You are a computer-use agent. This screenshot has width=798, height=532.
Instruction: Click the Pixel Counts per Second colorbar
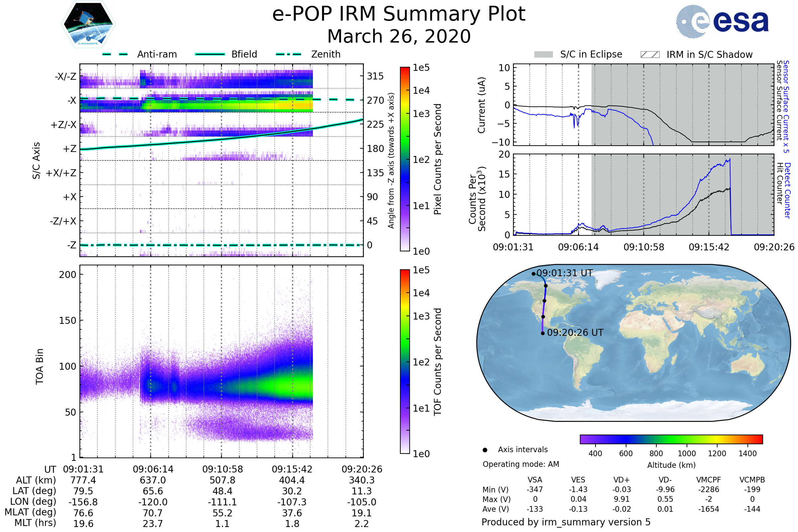coord(405,159)
